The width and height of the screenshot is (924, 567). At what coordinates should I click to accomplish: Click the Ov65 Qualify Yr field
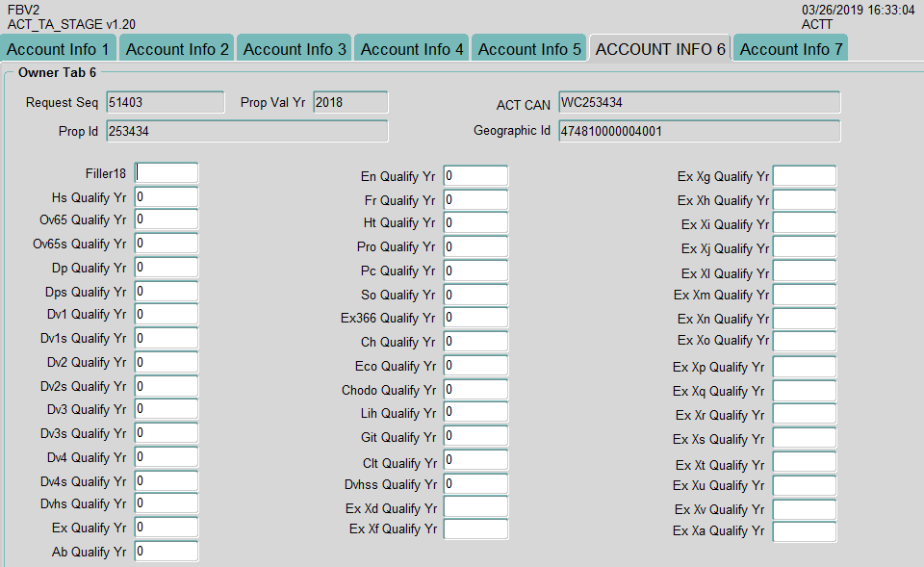click(167, 220)
